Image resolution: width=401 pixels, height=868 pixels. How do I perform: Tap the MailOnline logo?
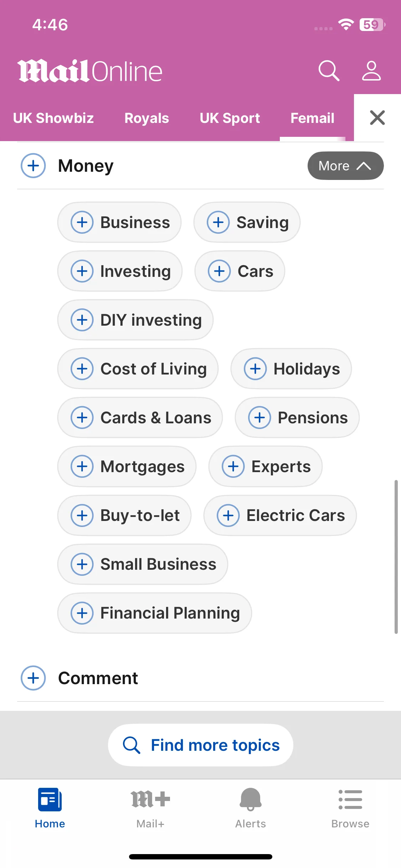[x=90, y=71]
